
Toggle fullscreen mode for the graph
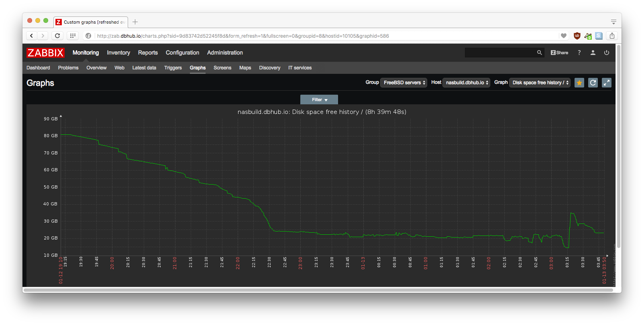click(606, 83)
